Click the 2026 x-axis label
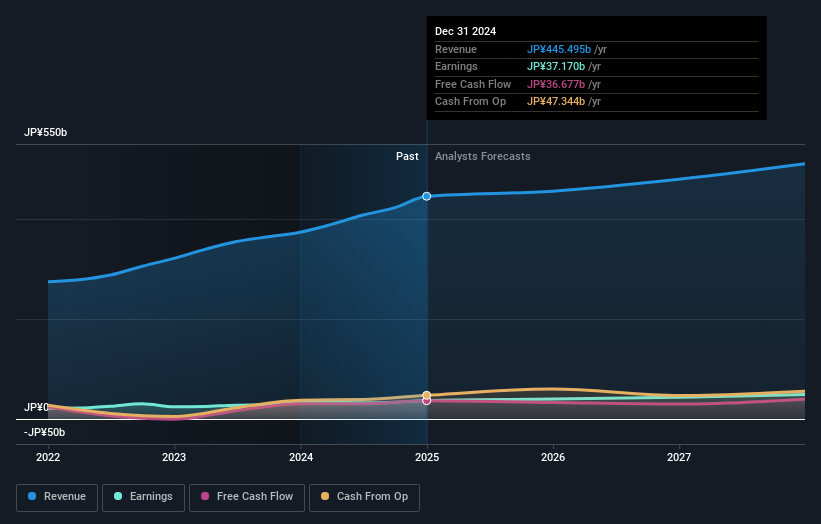The image size is (821, 524). click(x=553, y=458)
